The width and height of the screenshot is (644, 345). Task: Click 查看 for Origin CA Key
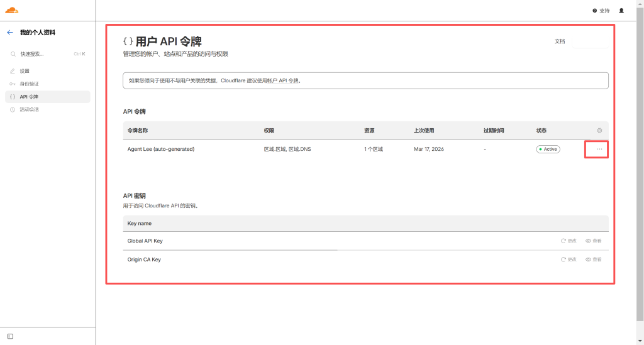point(594,260)
